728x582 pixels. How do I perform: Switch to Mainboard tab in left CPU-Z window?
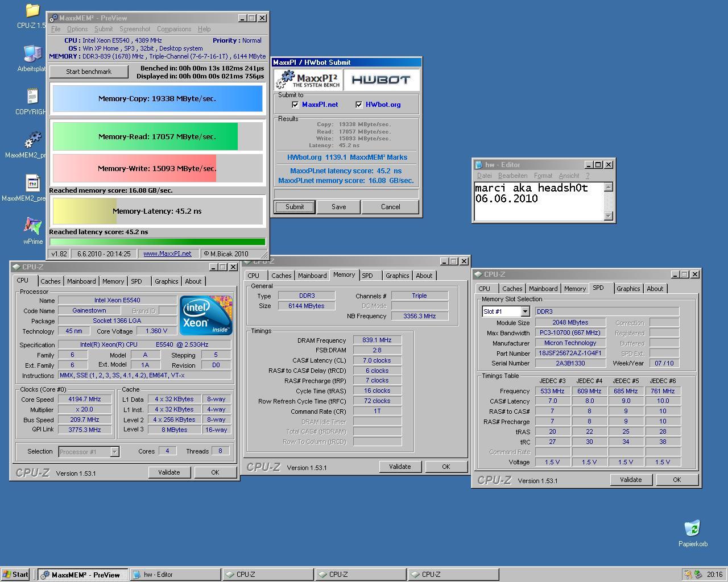(x=81, y=281)
